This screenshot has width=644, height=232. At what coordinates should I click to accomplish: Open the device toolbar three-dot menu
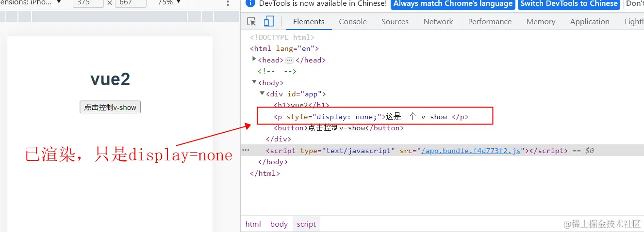[x=228, y=3]
